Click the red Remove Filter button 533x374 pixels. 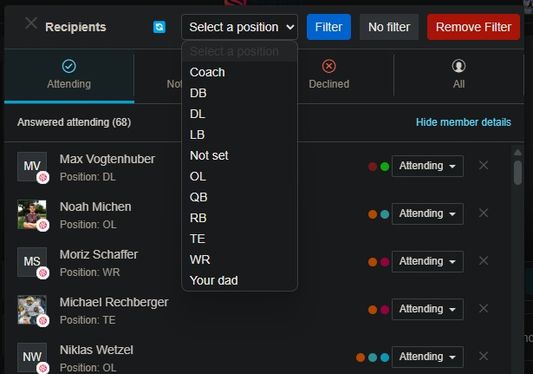[474, 27]
